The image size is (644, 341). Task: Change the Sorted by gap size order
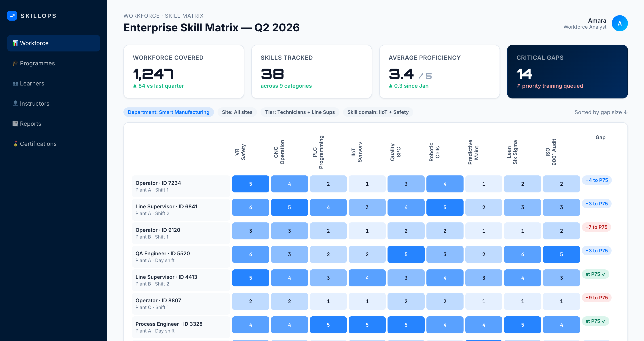[601, 112]
